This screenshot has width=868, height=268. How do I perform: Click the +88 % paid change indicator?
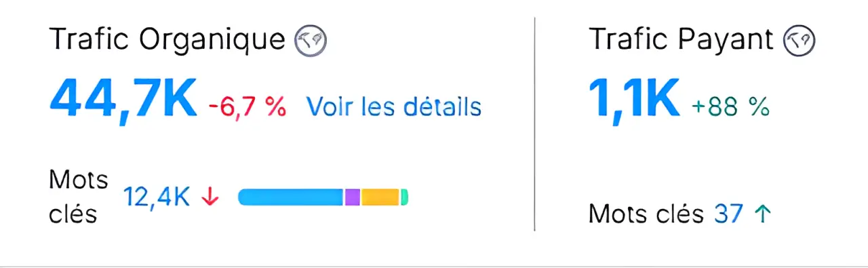[730, 107]
